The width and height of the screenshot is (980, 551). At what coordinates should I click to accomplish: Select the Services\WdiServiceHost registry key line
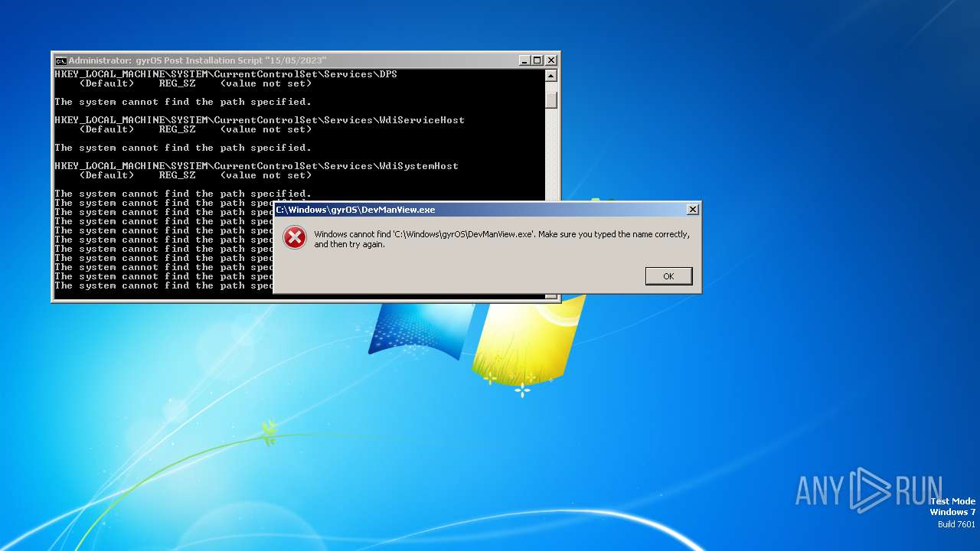pos(260,120)
